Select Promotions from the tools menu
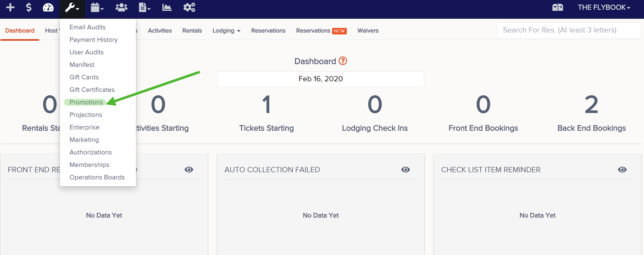Image resolution: width=644 pixels, height=255 pixels. [x=86, y=102]
